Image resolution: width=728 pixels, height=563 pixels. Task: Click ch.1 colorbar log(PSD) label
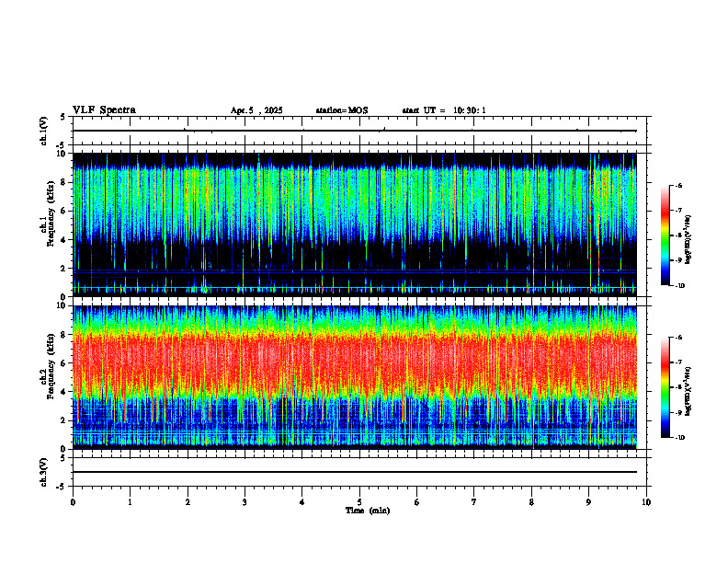(688, 239)
